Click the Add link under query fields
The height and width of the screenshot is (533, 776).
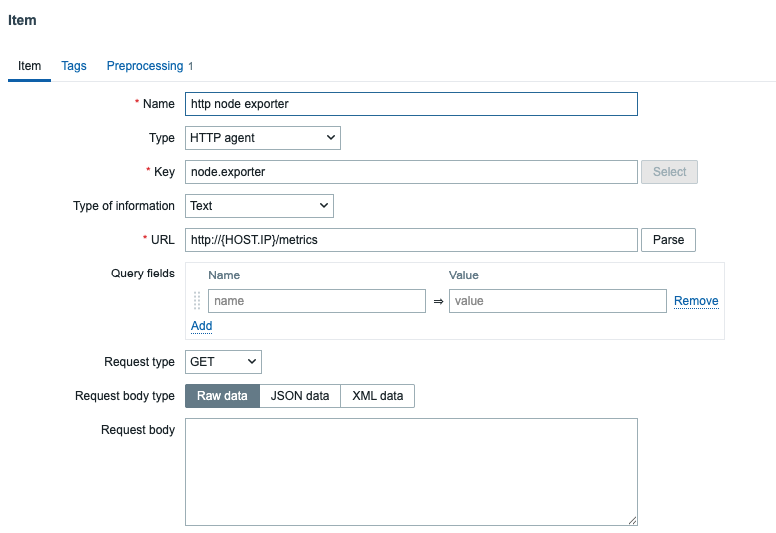[201, 326]
